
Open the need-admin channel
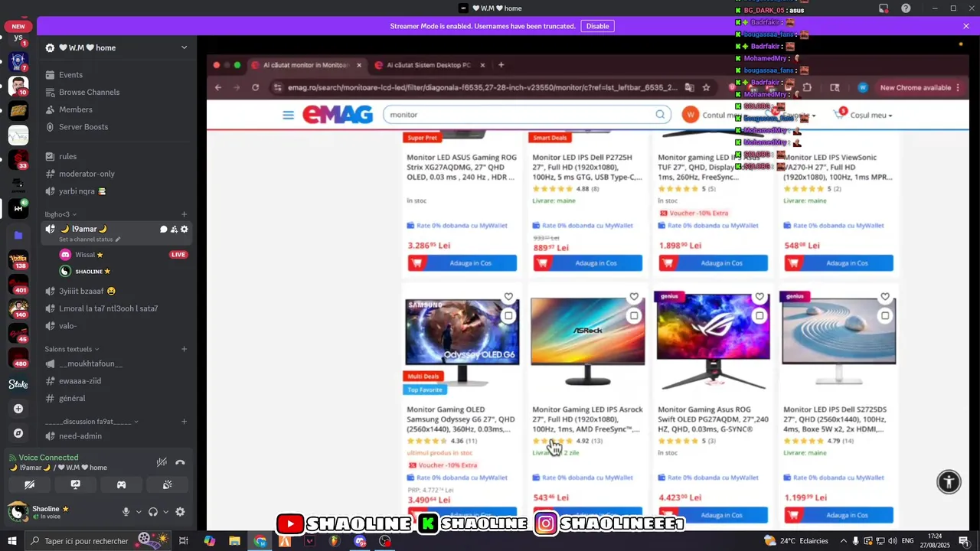point(116,436)
